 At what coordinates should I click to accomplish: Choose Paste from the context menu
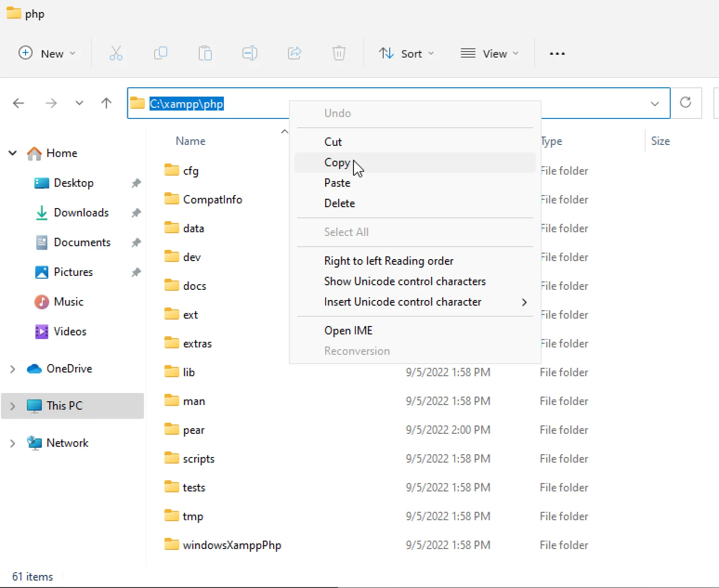pyautogui.click(x=415, y=183)
